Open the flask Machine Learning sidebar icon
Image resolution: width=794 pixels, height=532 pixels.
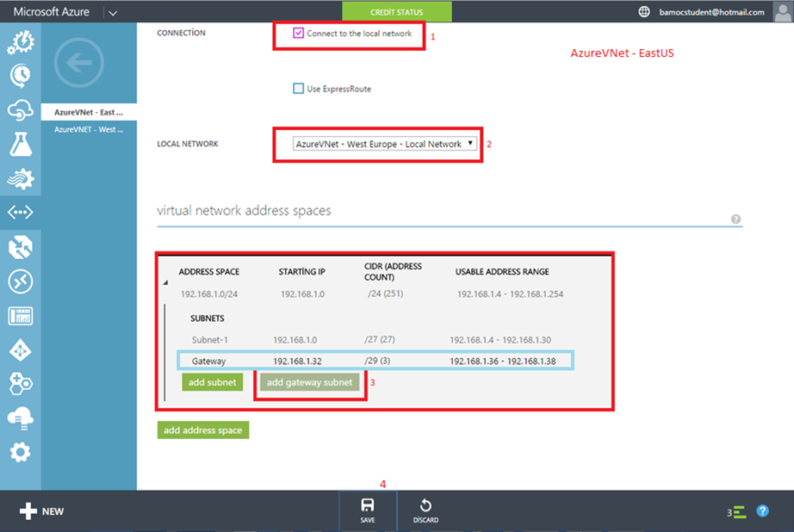pyautogui.click(x=21, y=145)
